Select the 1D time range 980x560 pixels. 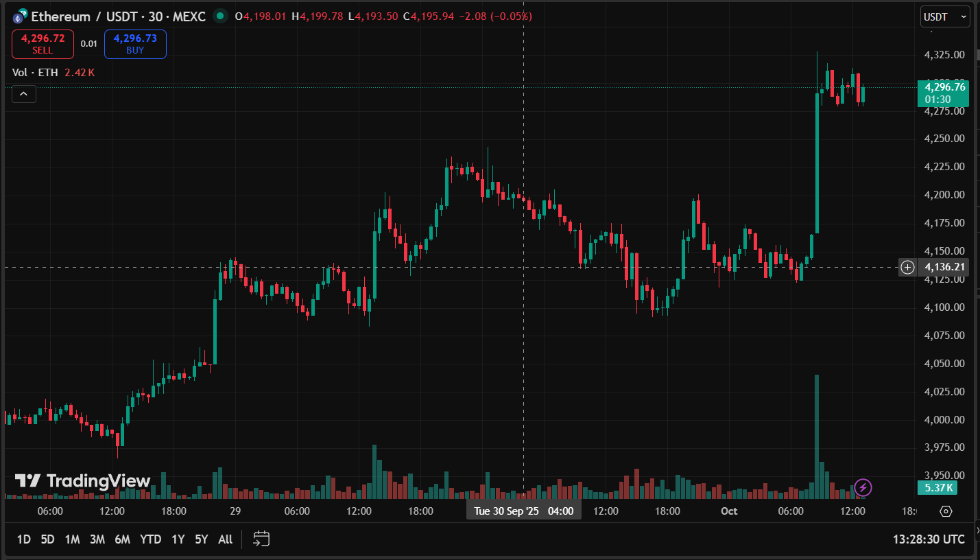click(23, 539)
